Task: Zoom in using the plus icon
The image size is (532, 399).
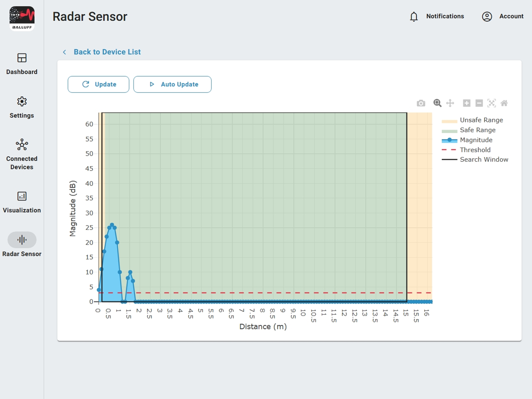Action: [466, 103]
